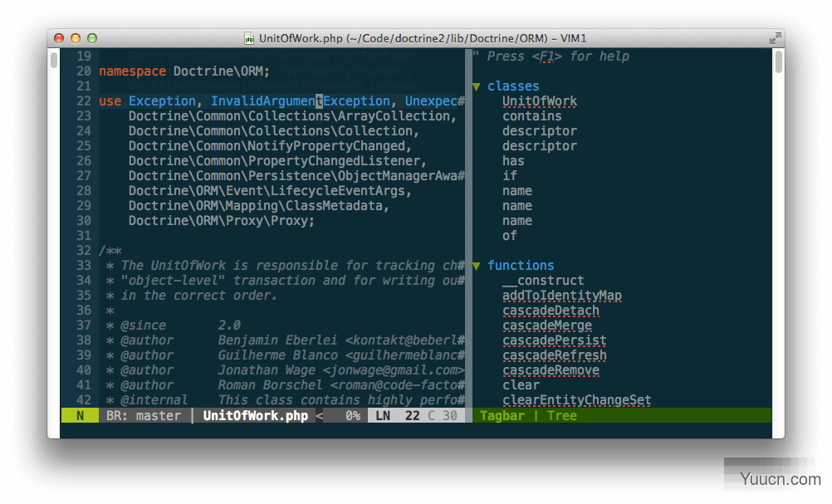
Task: Click the LifecycleEventArgs import on line 28
Action: (270, 190)
